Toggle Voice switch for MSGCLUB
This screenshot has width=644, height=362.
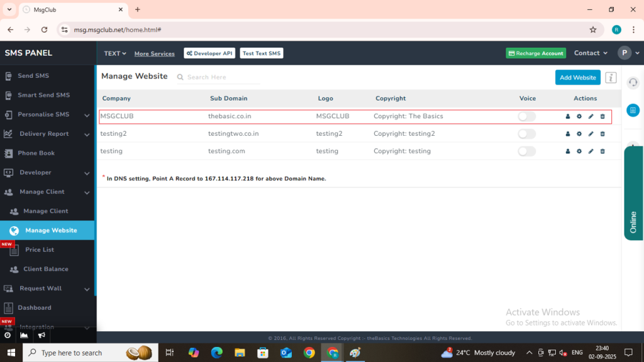526,116
